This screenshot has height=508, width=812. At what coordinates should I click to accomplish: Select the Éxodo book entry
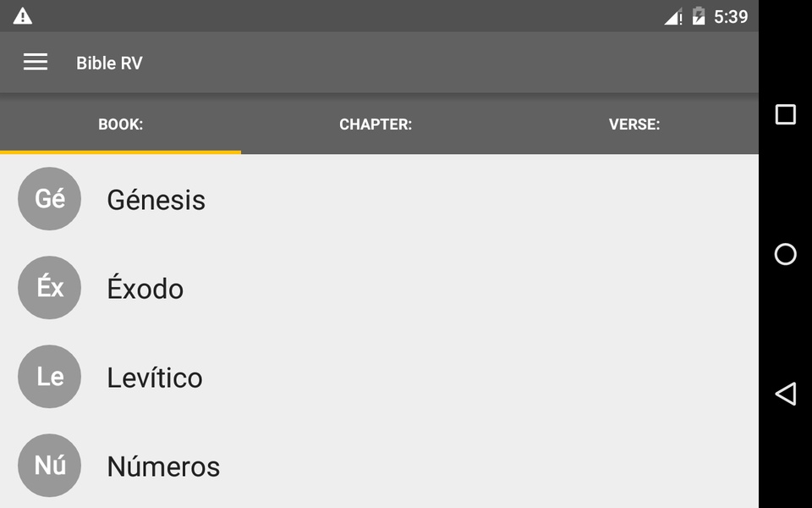coord(379,288)
